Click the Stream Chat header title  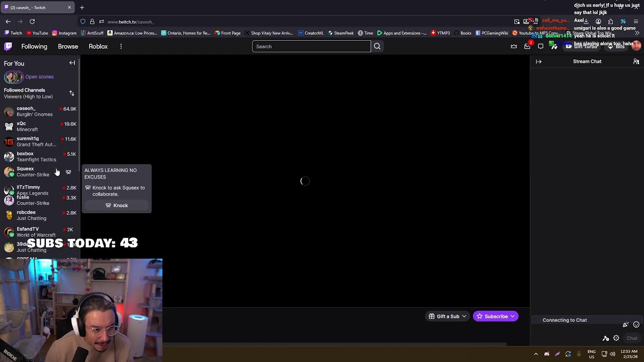click(x=587, y=61)
